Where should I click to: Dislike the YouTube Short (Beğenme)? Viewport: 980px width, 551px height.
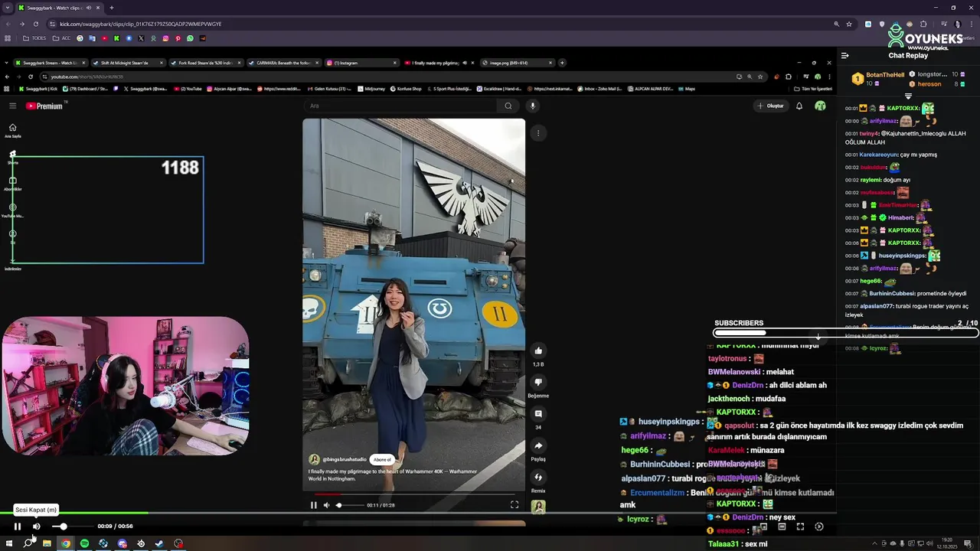(x=538, y=382)
